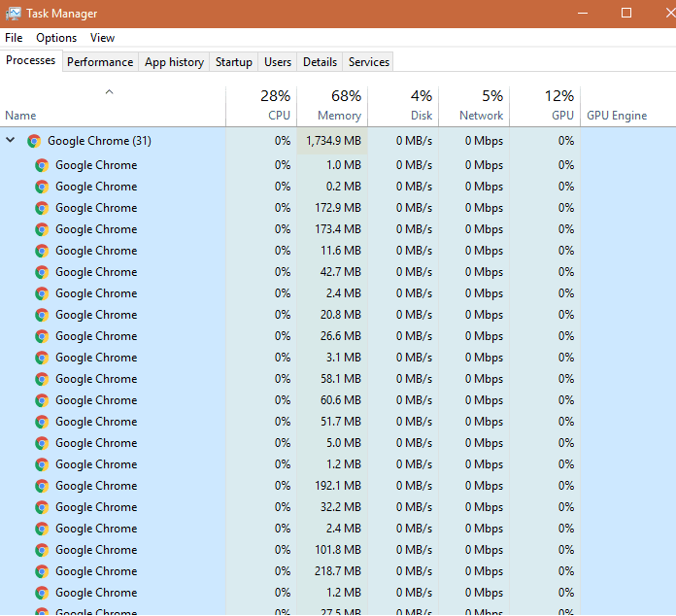Switch to the Performance tab
This screenshot has width=676, height=616.
[x=100, y=62]
